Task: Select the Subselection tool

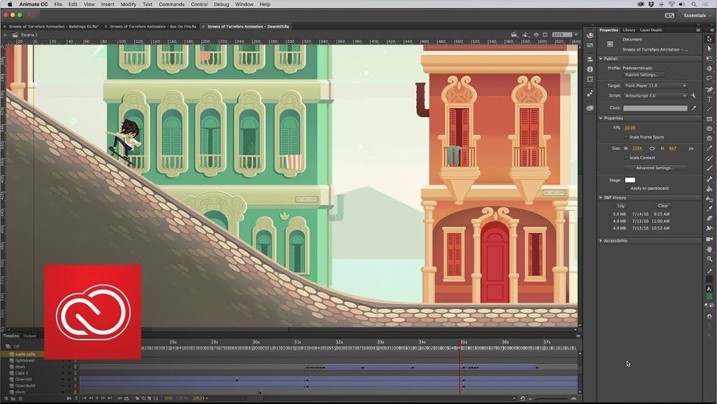Action: coord(709,48)
